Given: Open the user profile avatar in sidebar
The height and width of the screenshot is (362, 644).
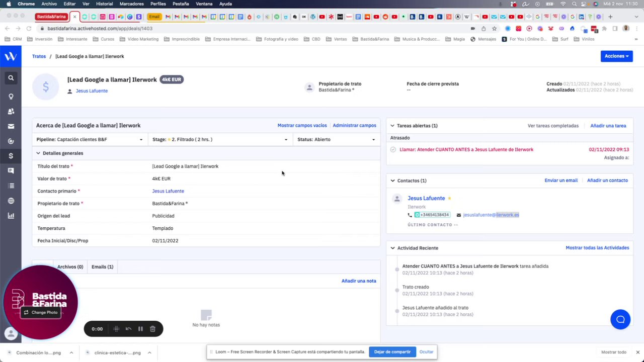Looking at the screenshot, I should click(x=11, y=333).
